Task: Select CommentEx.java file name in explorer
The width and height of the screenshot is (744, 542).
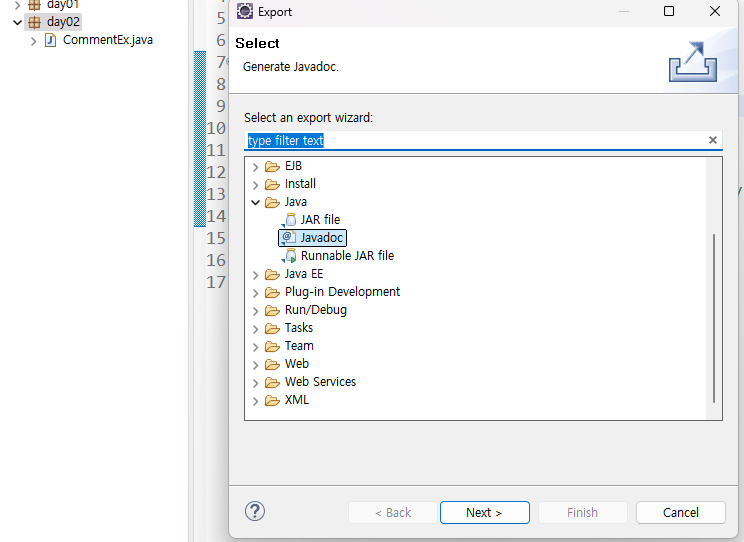Action: click(108, 40)
